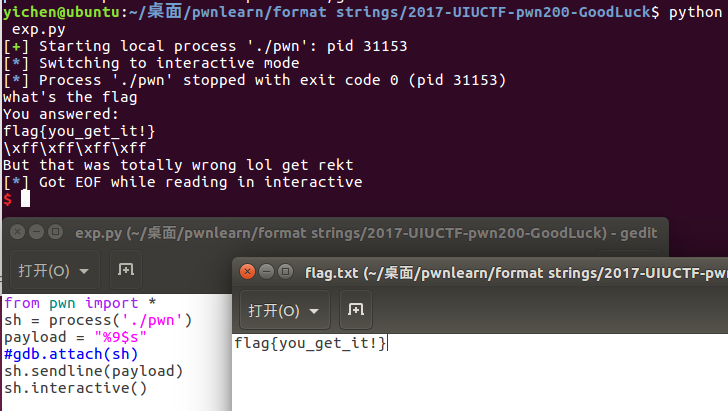Create a new document in flag.txt gedit window
The width and height of the screenshot is (728, 411).
pos(356,310)
